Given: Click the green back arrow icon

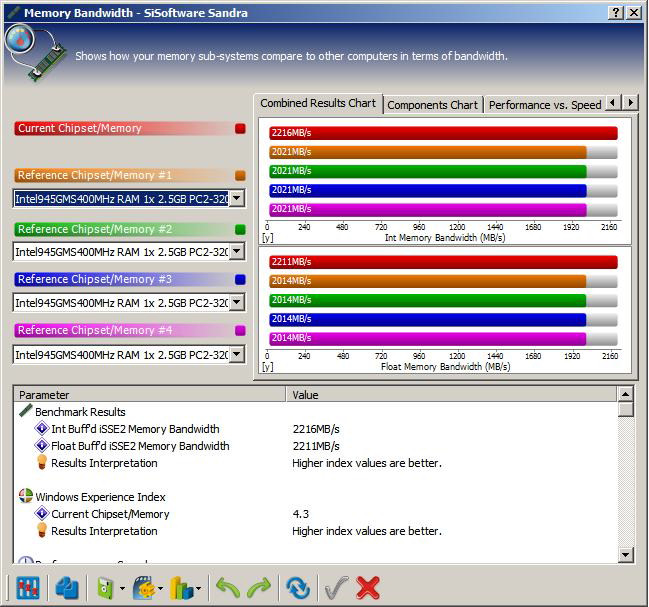Looking at the screenshot, I should [x=228, y=588].
